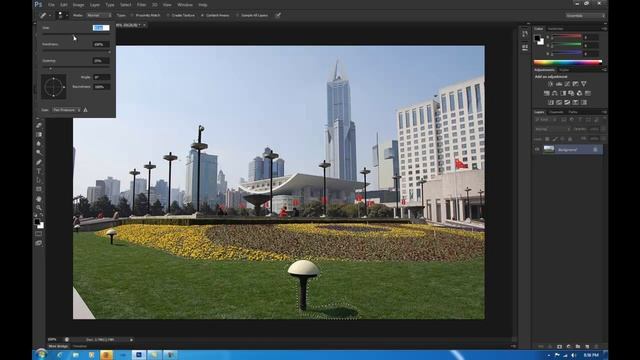Click the brush Size slider
640x360 pixels.
pyautogui.click(x=76, y=35)
